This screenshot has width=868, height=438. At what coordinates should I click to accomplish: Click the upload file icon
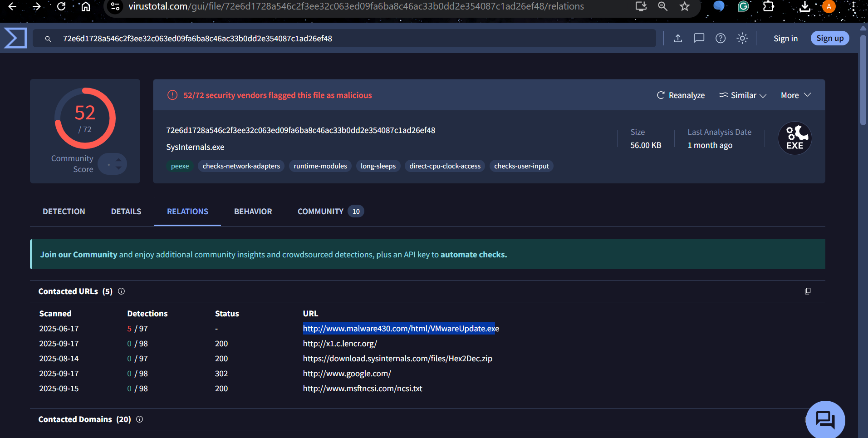pyautogui.click(x=678, y=38)
